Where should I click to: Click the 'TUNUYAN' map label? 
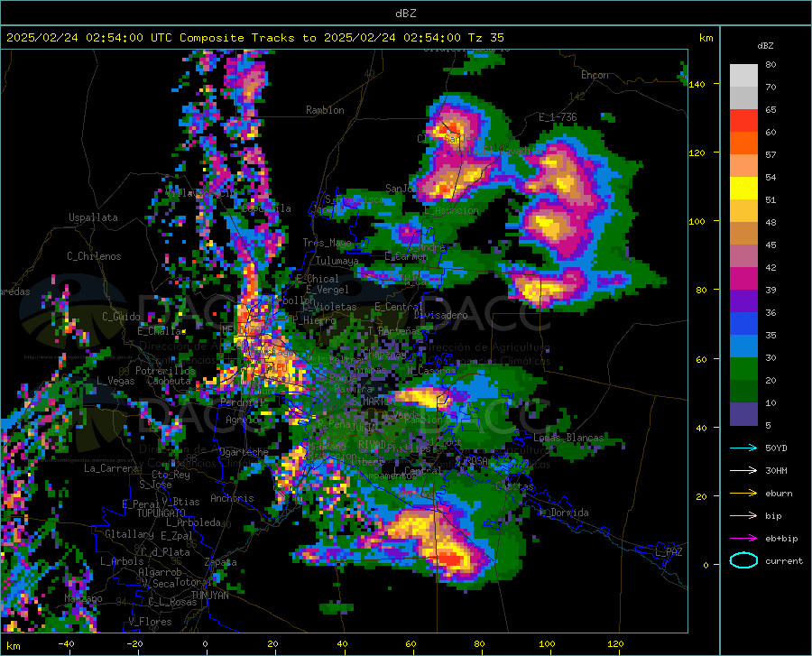pos(209,595)
